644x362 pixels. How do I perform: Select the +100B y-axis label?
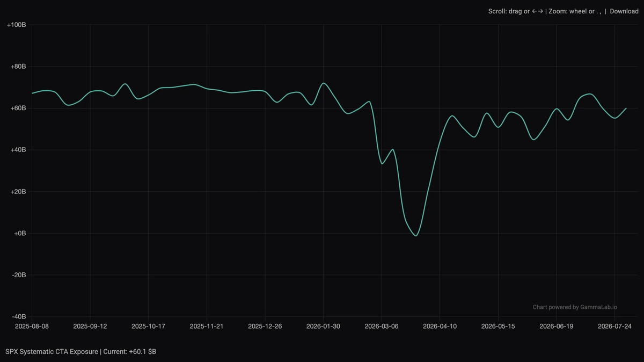17,25
